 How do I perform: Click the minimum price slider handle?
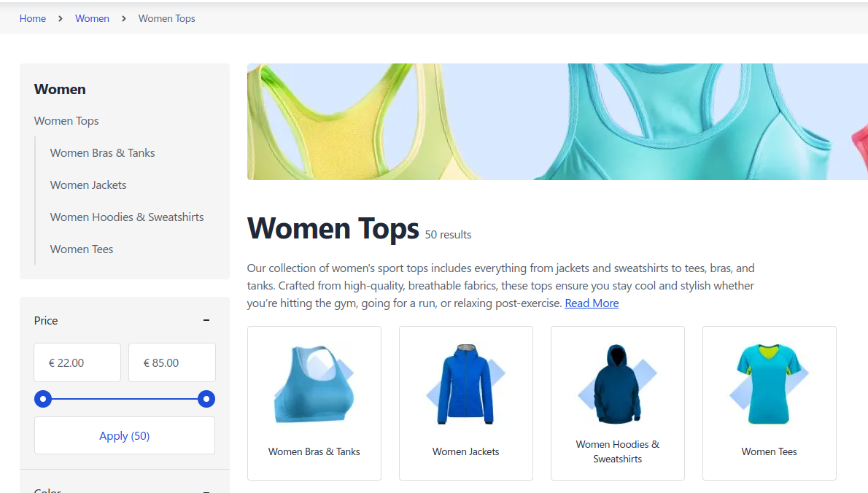click(x=43, y=399)
